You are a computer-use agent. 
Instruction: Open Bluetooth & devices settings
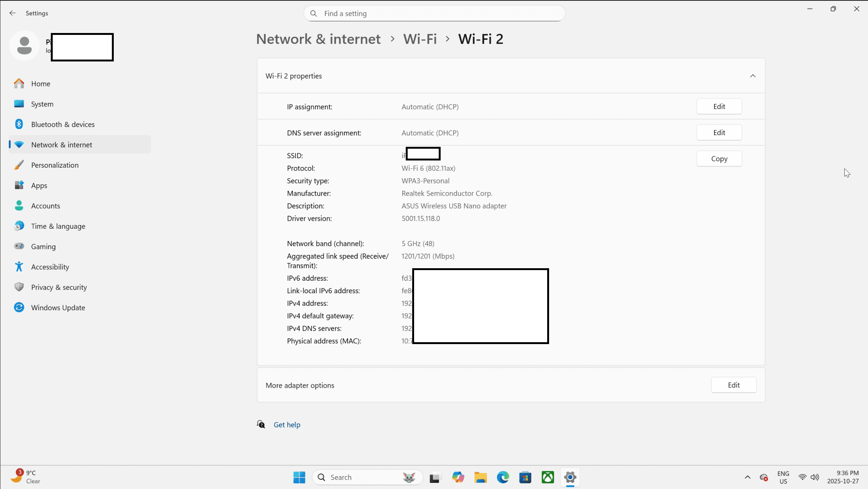point(63,124)
